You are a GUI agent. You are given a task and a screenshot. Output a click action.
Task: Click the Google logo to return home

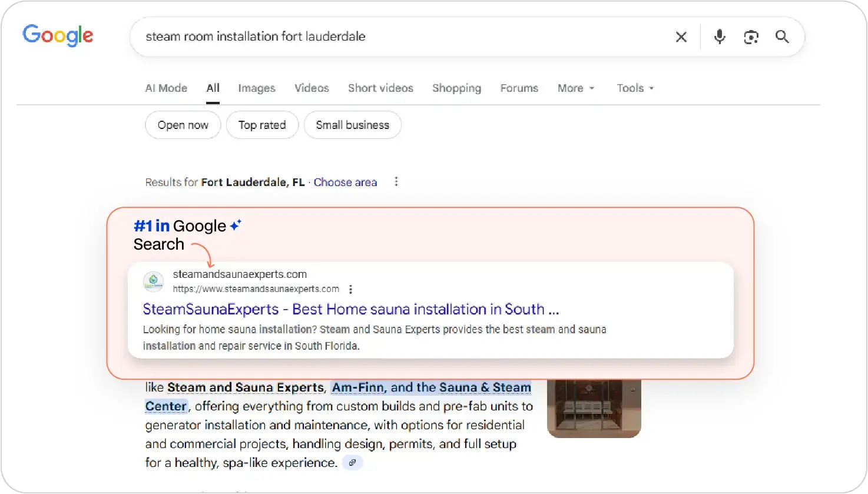pyautogui.click(x=57, y=35)
